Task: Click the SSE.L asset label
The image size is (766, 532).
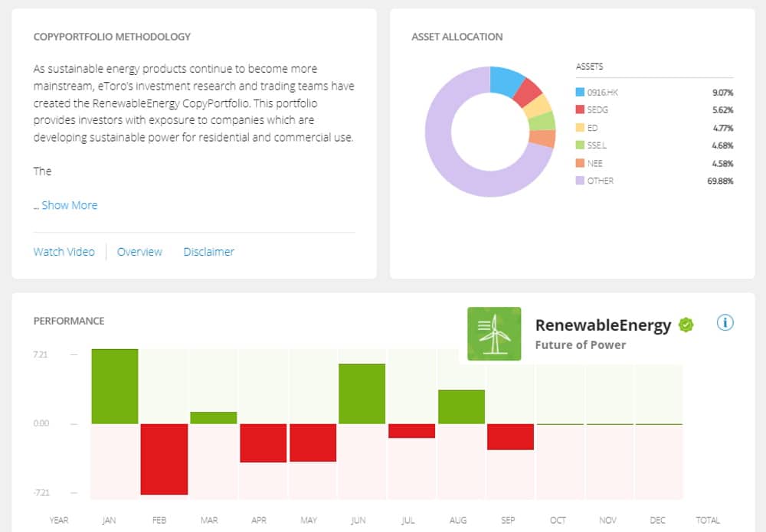Action: click(x=597, y=145)
